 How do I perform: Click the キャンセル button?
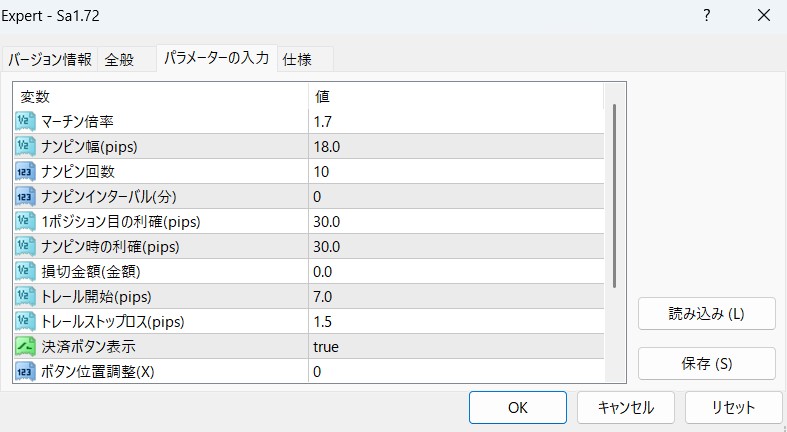(x=626, y=407)
